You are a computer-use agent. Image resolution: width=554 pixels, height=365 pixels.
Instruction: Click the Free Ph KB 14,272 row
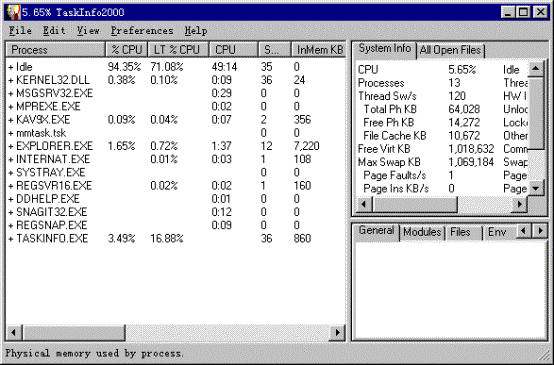pyautogui.click(x=442, y=123)
